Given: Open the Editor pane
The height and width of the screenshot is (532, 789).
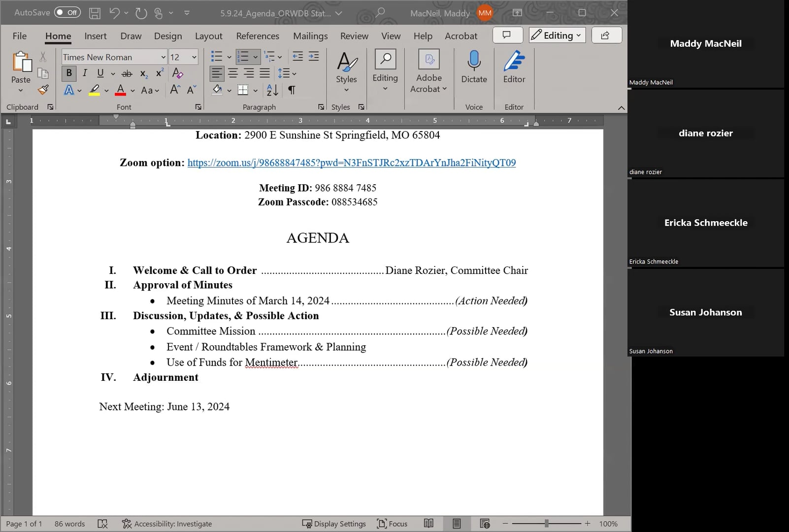Looking at the screenshot, I should (514, 69).
